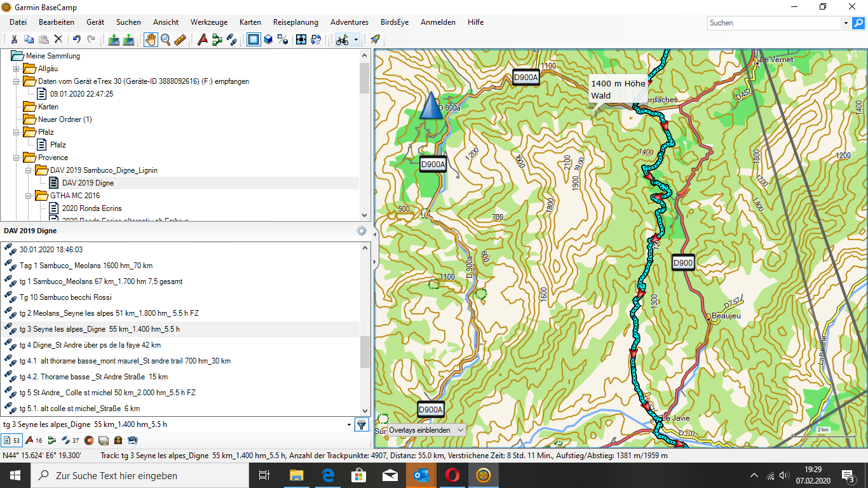
Task: Click the Paste clipboard icon
Action: tap(43, 39)
